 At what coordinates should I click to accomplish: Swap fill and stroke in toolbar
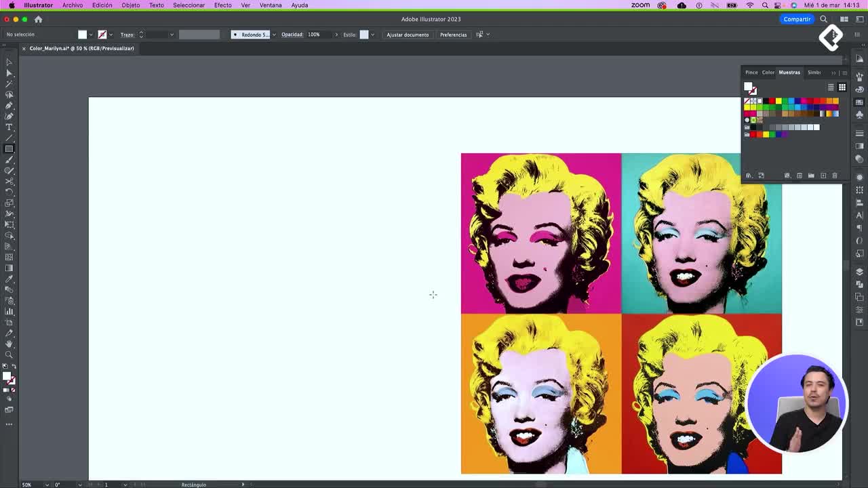coord(14,367)
